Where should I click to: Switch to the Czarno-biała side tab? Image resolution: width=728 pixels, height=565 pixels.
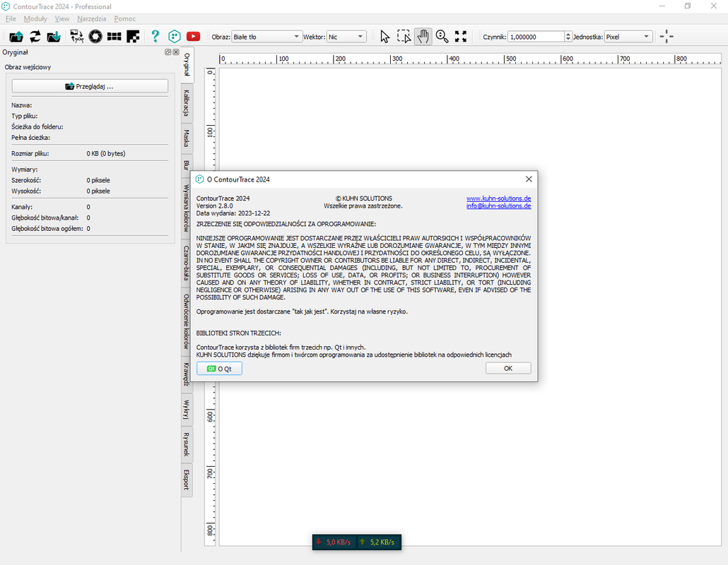click(x=187, y=263)
